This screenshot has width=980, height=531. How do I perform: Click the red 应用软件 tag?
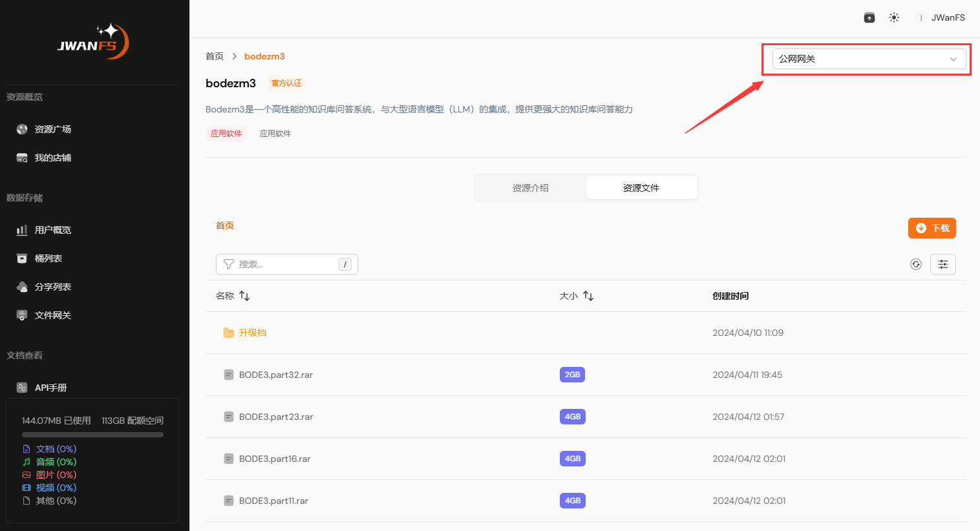point(226,134)
